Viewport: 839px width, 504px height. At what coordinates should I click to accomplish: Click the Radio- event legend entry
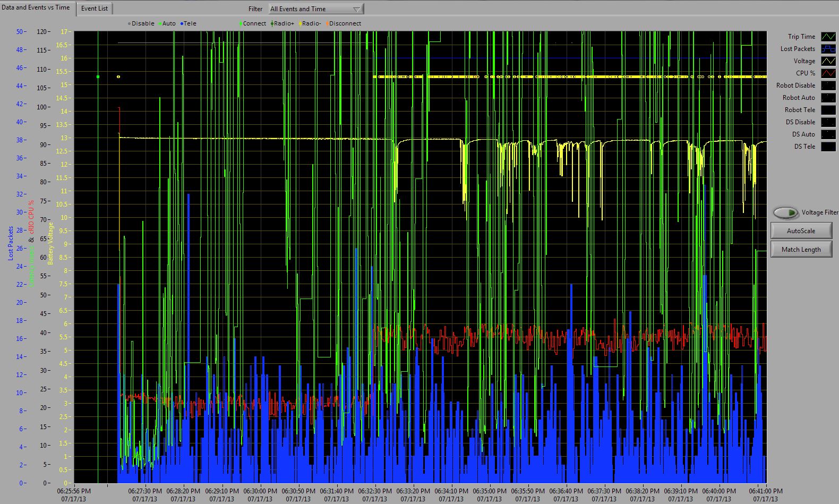[x=310, y=23]
